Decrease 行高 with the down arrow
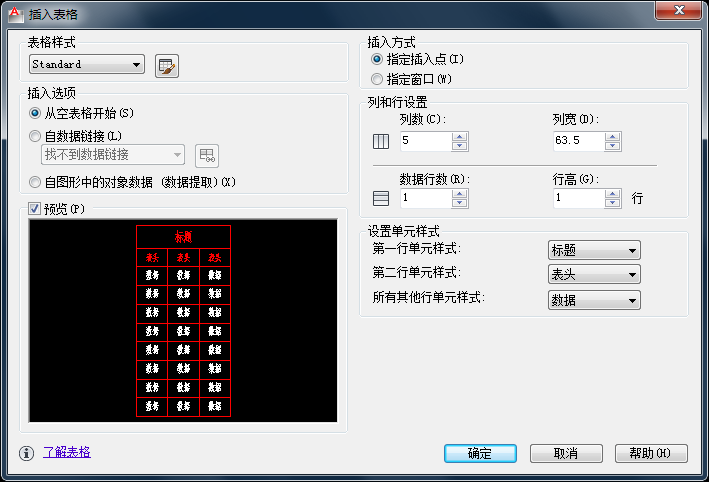Image resolution: width=709 pixels, height=482 pixels. 613,203
